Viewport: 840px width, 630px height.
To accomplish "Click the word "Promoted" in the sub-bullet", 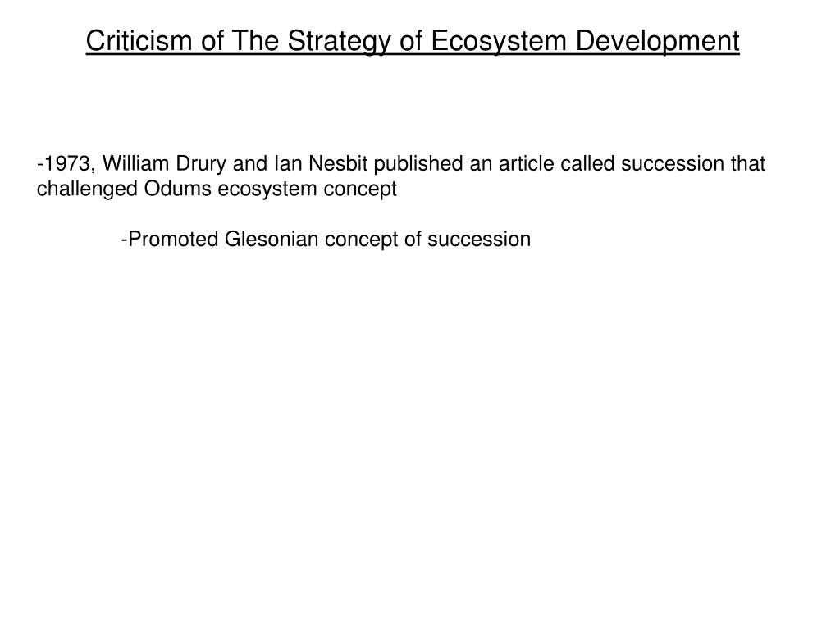I will [x=174, y=239].
